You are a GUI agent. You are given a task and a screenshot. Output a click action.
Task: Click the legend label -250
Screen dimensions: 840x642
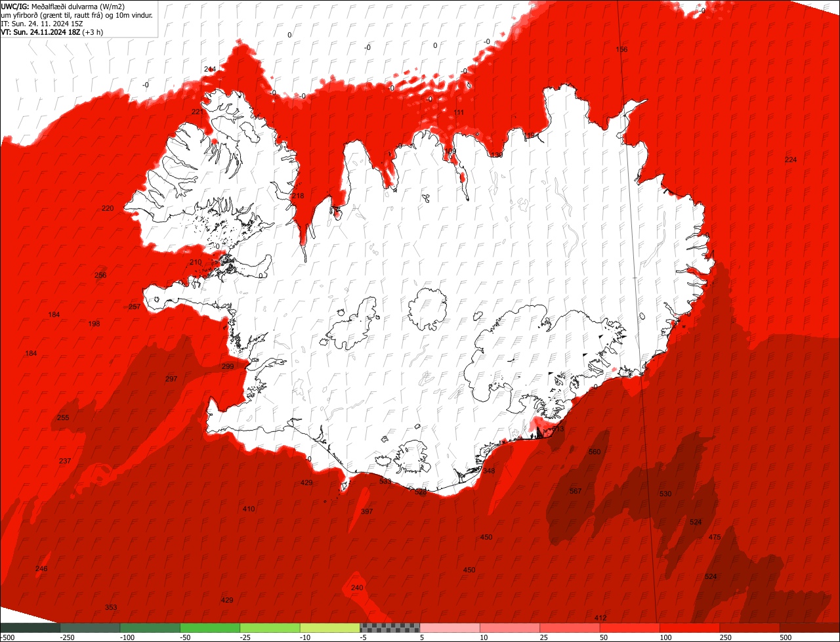tap(66, 637)
